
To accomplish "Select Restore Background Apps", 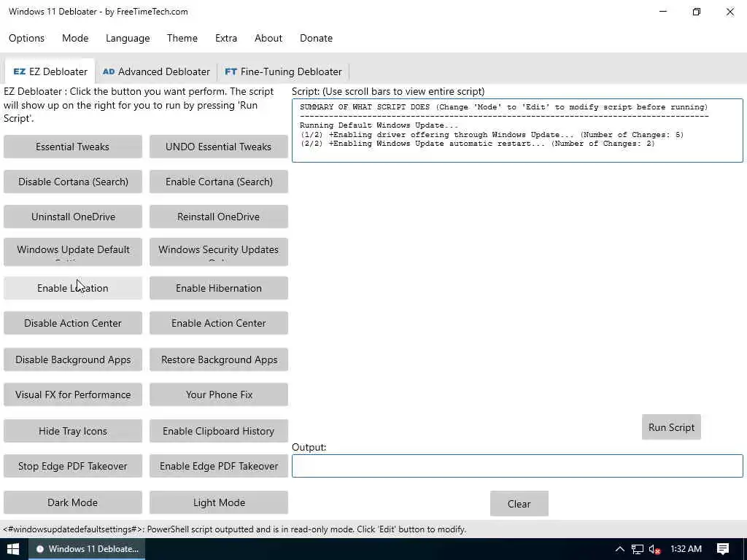I will pos(219,359).
